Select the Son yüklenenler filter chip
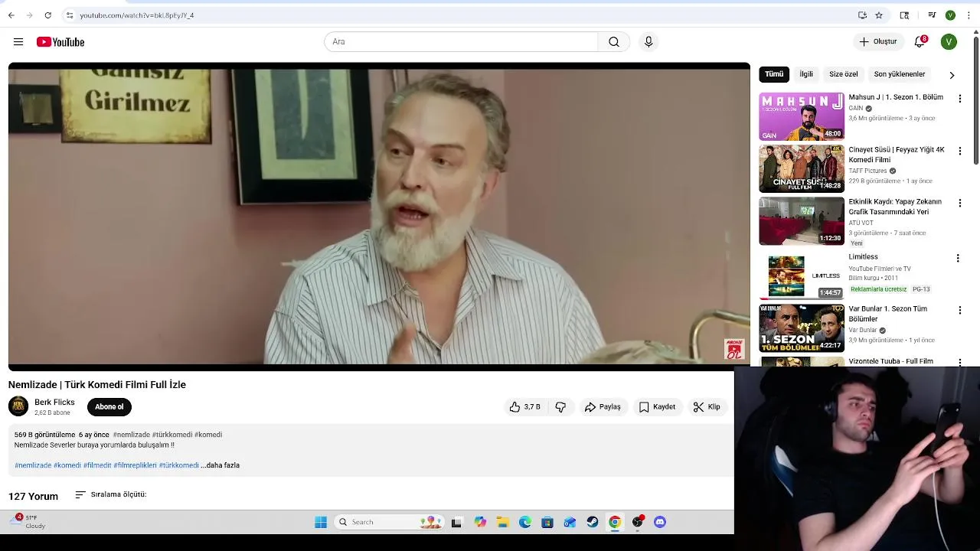This screenshot has height=551, width=980. click(900, 74)
